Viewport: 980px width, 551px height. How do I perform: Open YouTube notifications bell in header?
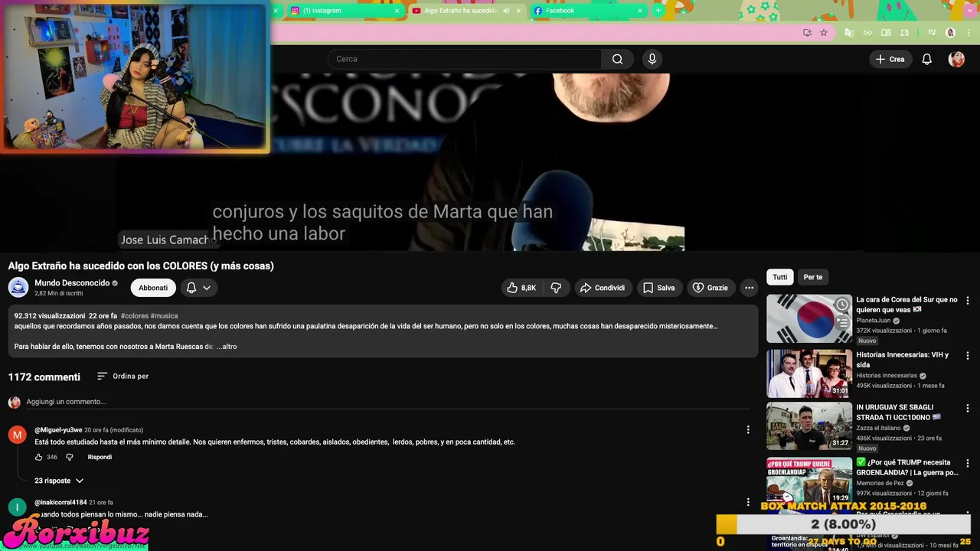926,59
